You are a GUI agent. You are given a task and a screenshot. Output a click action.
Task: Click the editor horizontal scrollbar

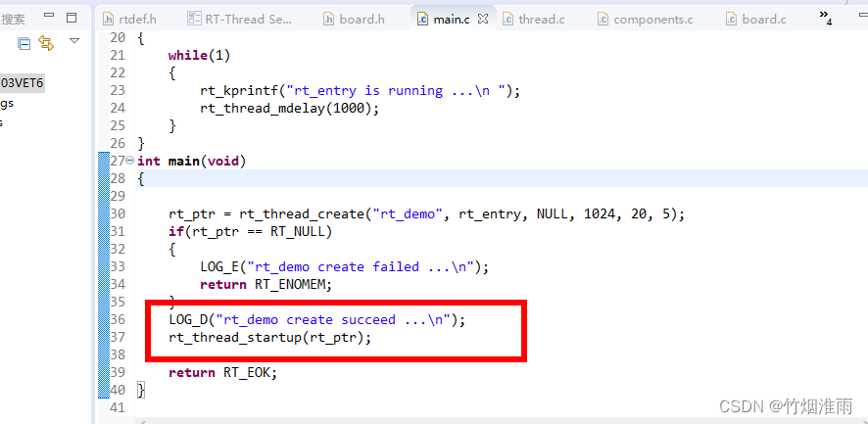[x=501, y=421]
